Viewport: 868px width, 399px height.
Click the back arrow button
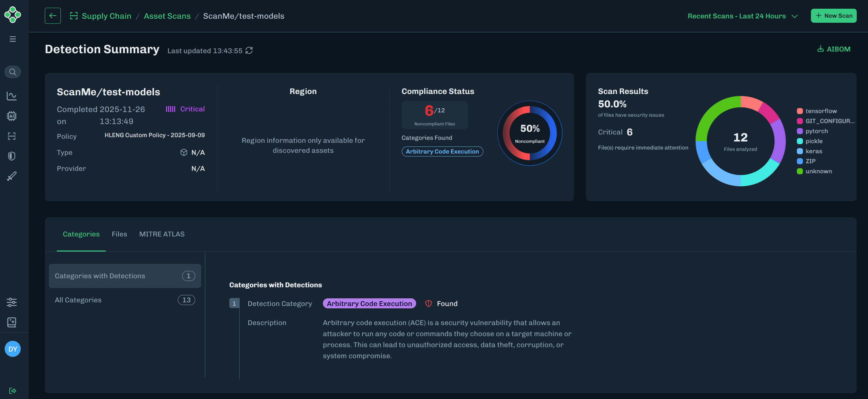(52, 16)
